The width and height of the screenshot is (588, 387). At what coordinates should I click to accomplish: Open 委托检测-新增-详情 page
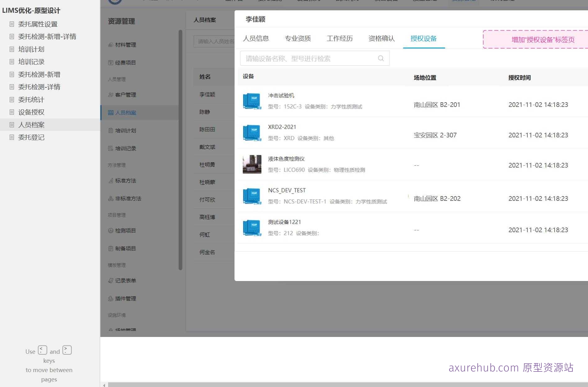pyautogui.click(x=47, y=36)
